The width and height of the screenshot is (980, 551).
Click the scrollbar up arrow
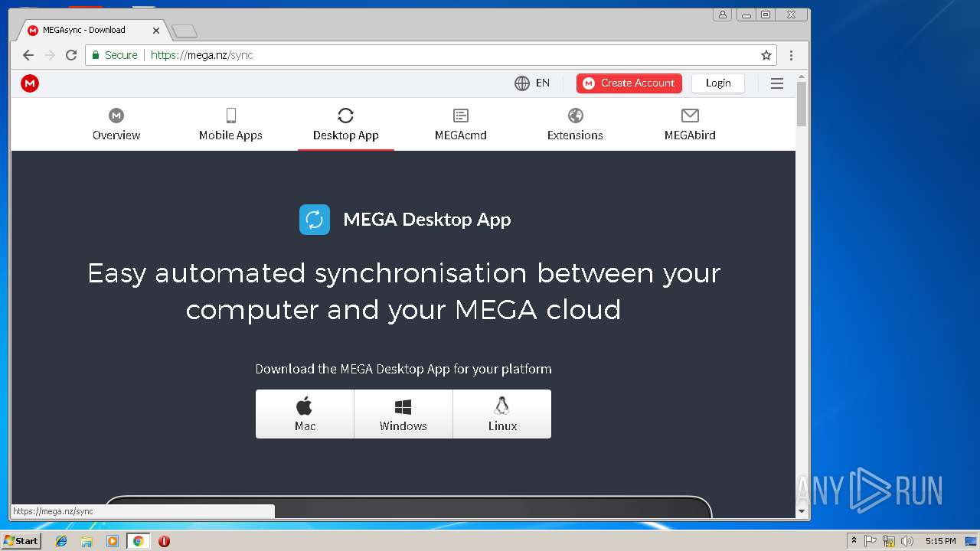coord(802,77)
